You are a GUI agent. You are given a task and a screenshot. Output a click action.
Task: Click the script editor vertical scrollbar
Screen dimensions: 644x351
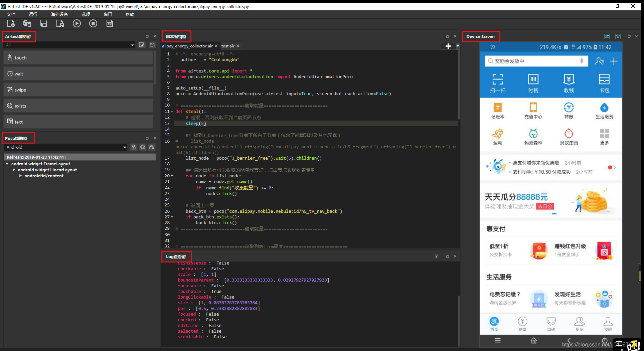459,85
